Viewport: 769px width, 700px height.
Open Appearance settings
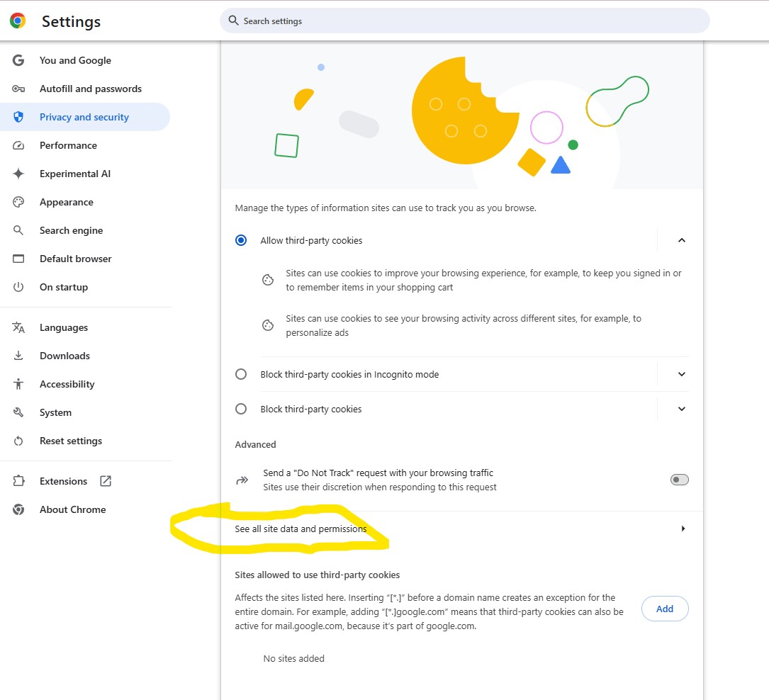tap(85, 202)
